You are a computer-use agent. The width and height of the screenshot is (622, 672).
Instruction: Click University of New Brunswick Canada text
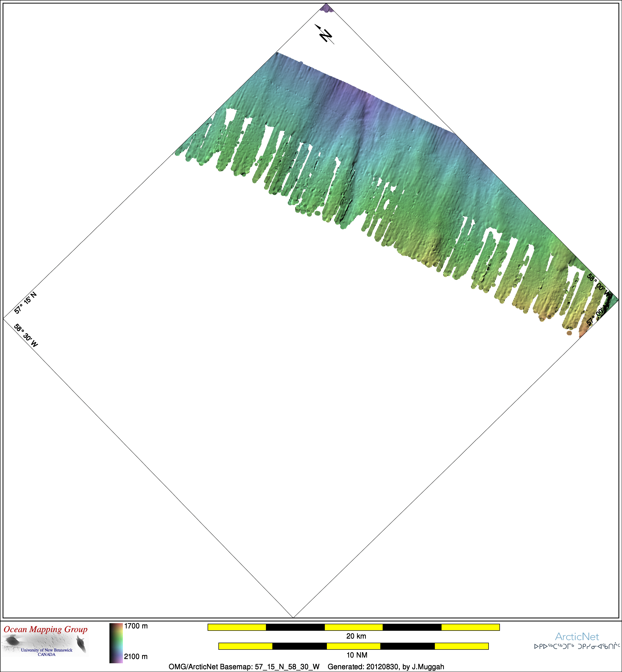(46, 652)
